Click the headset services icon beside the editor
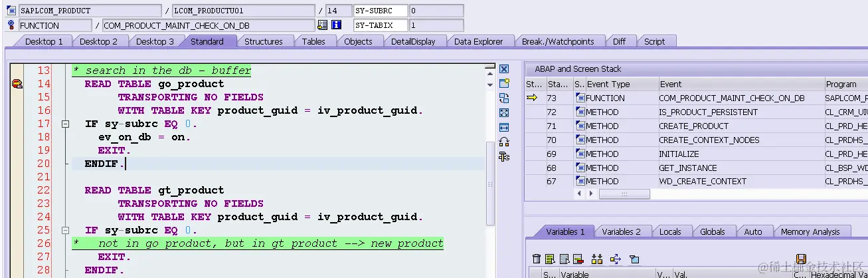This screenshot has width=868, height=278. [504, 142]
